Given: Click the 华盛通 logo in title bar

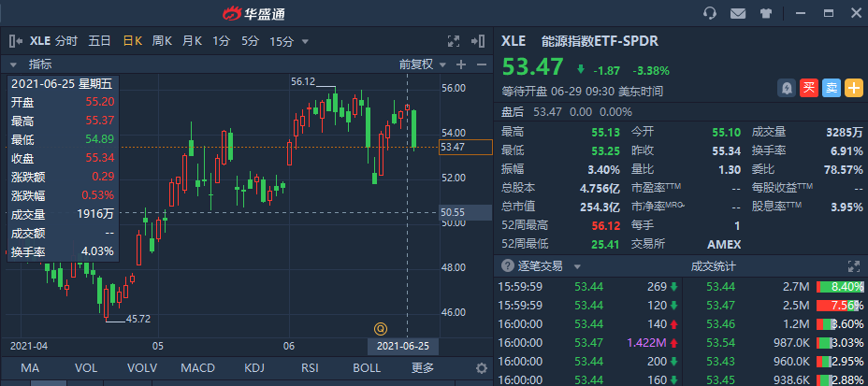Looking at the screenshot, I should (253, 13).
